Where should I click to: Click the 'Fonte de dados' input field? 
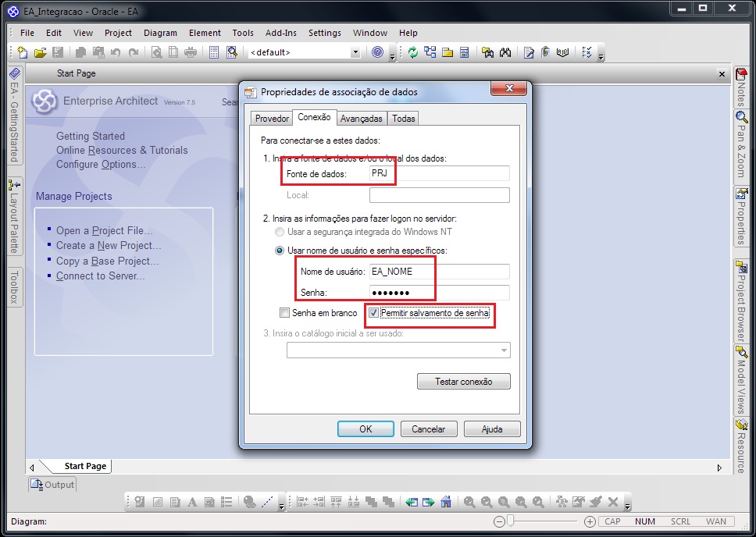[439, 173]
